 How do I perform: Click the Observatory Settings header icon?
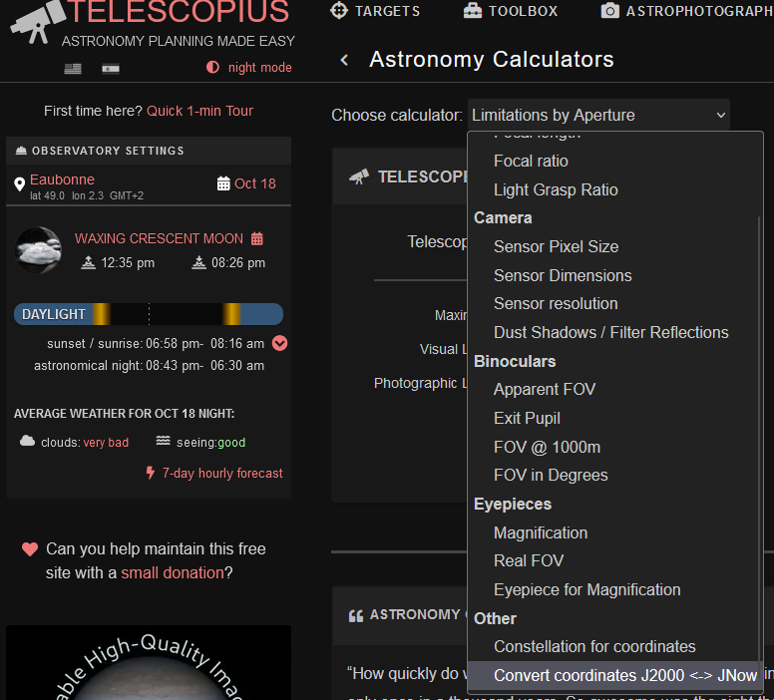click(21, 151)
